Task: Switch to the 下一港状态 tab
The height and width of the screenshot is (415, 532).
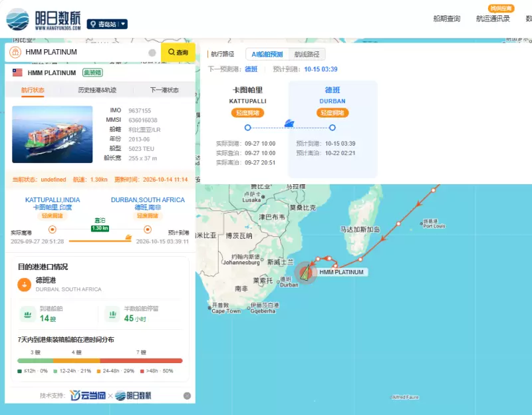Action: [164, 90]
